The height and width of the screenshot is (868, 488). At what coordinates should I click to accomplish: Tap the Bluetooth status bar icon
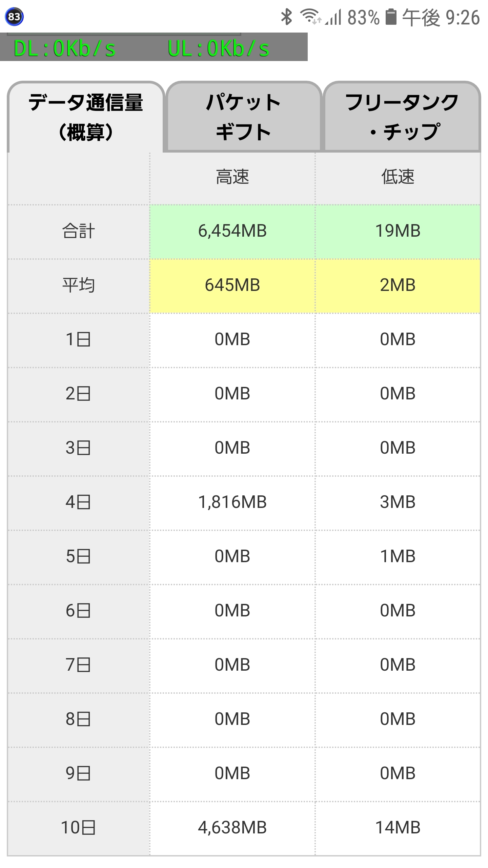click(x=287, y=17)
